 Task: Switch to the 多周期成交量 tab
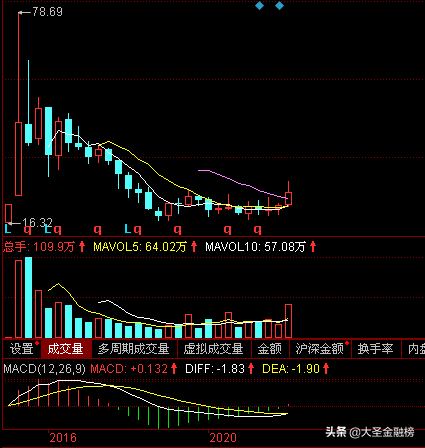tap(134, 349)
